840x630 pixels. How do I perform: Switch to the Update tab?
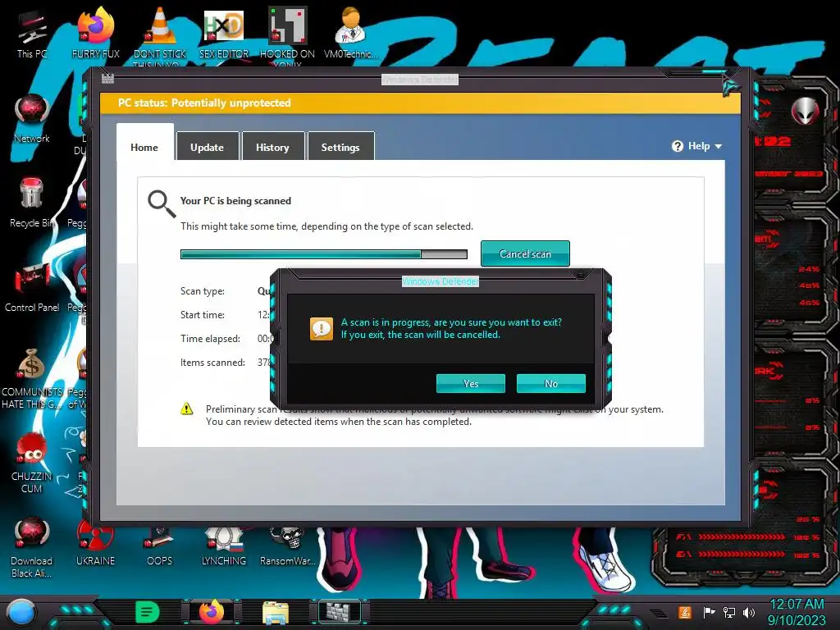pos(208,148)
